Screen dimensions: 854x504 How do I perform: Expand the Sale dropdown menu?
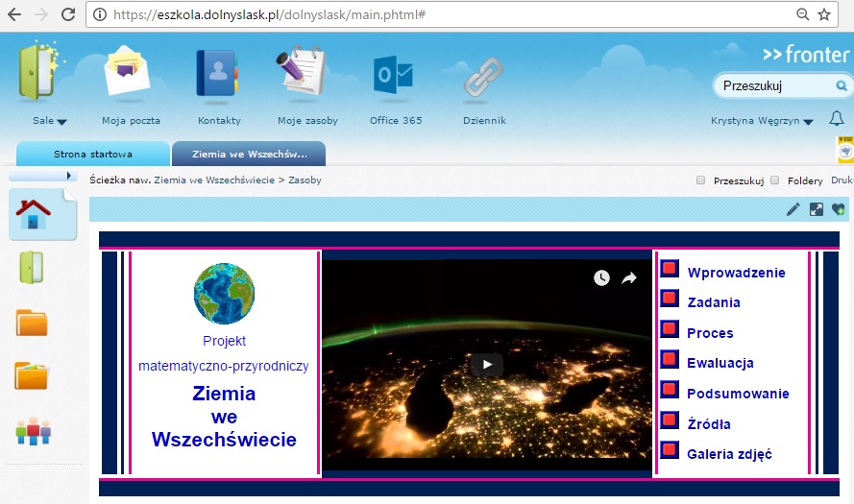(x=50, y=121)
